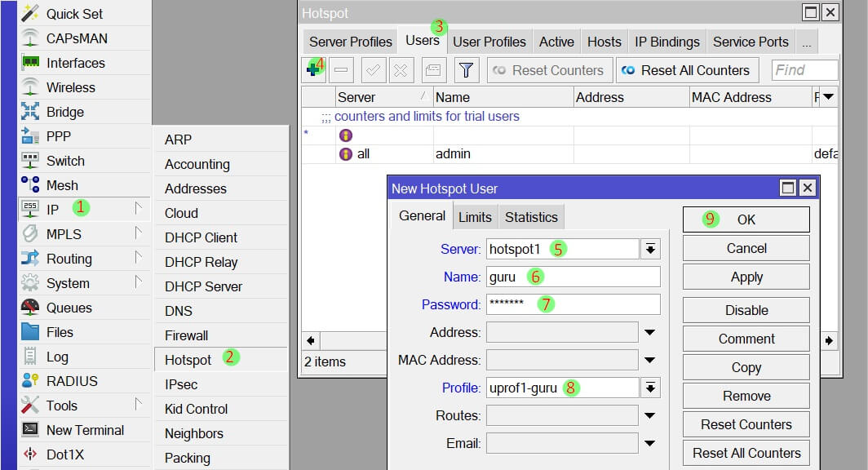This screenshot has width=868, height=470.
Task: Select the admin user row in the table
Action: pyautogui.click(x=452, y=153)
